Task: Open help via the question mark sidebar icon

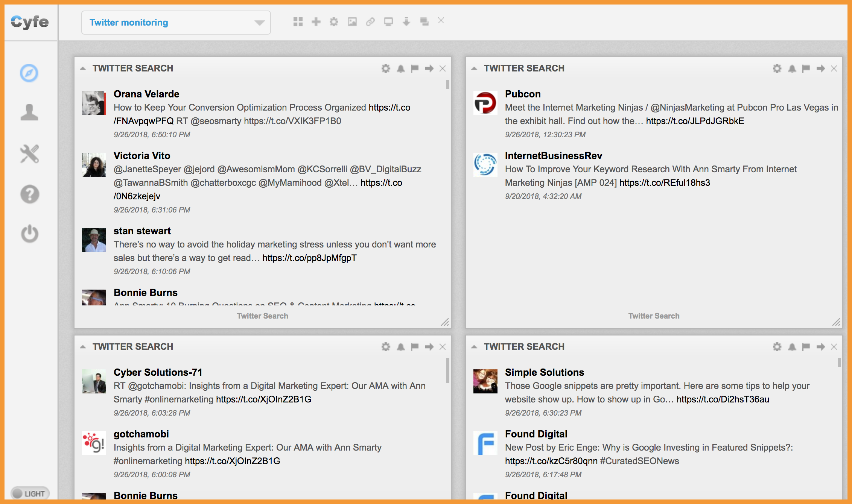Action: pyautogui.click(x=30, y=195)
